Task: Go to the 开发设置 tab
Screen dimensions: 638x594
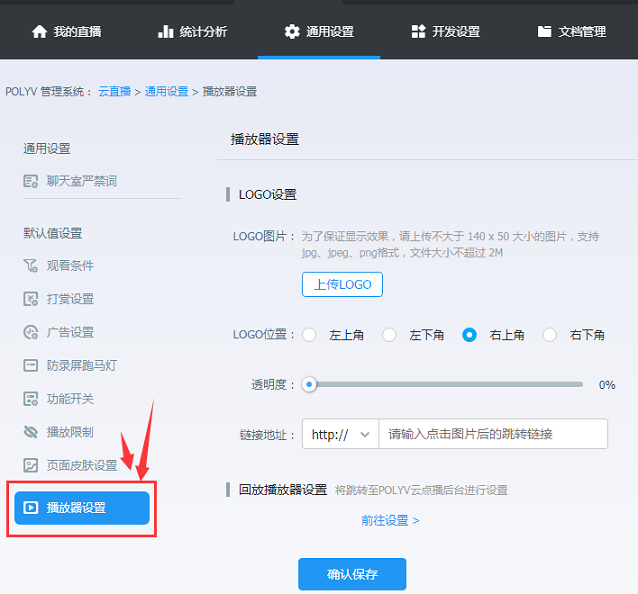Action: (x=446, y=31)
